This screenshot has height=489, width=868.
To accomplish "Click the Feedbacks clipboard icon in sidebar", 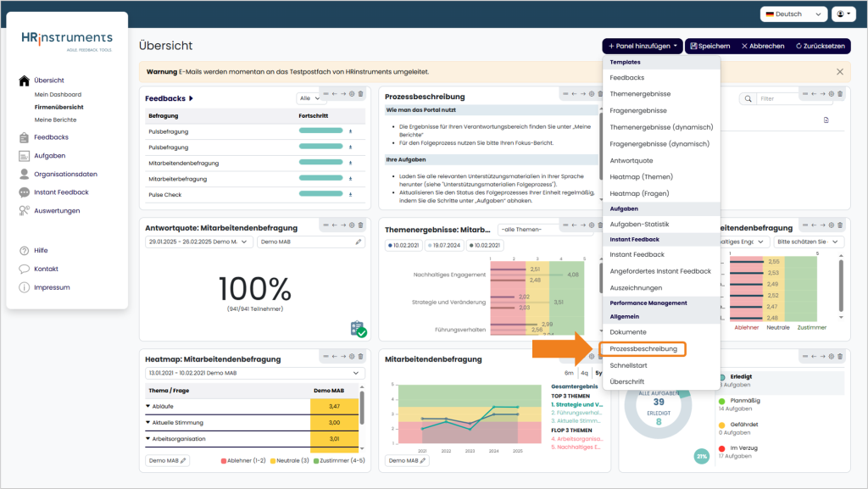I will 24,138.
